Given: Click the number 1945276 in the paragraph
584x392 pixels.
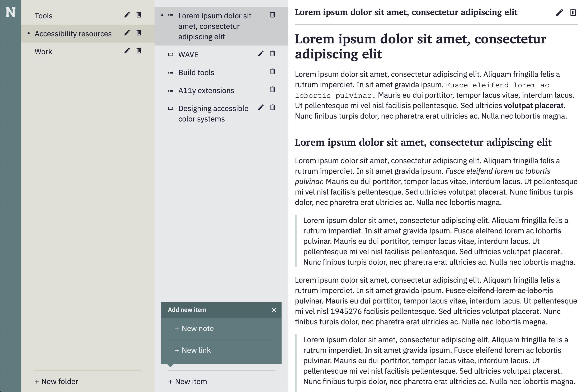Looking at the screenshot, I should pyautogui.click(x=346, y=311).
